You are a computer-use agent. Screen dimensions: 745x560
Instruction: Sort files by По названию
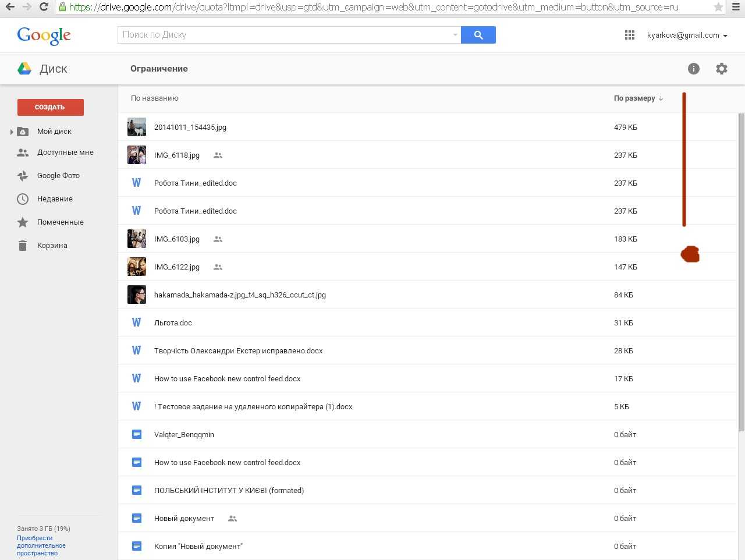click(155, 98)
